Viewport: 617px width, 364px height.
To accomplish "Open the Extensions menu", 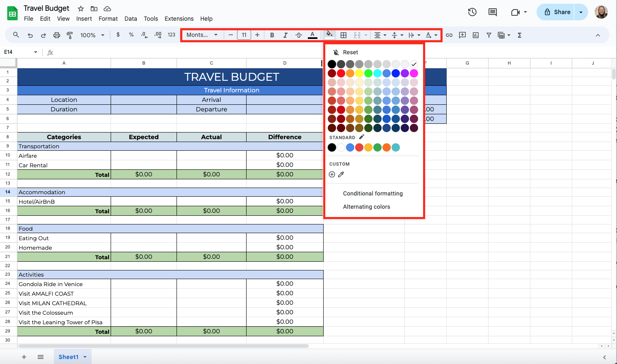I will [179, 19].
